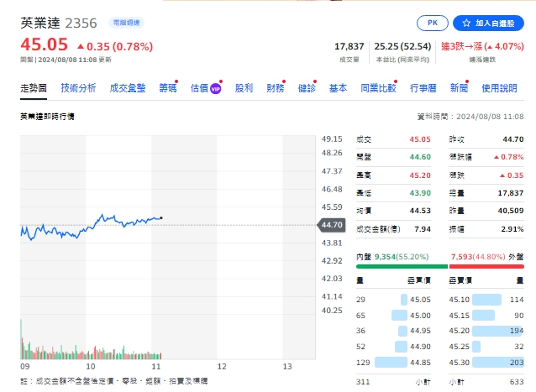Click the bid volume bar for 129
This screenshot has width=536, height=392.
(x=391, y=362)
